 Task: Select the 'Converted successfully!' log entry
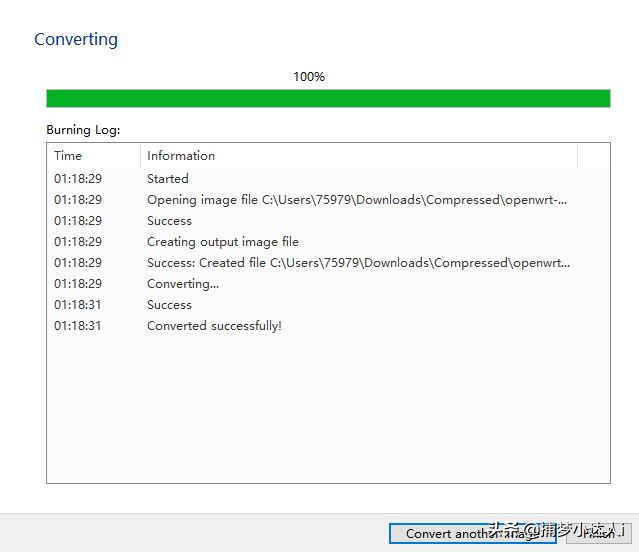328,326
